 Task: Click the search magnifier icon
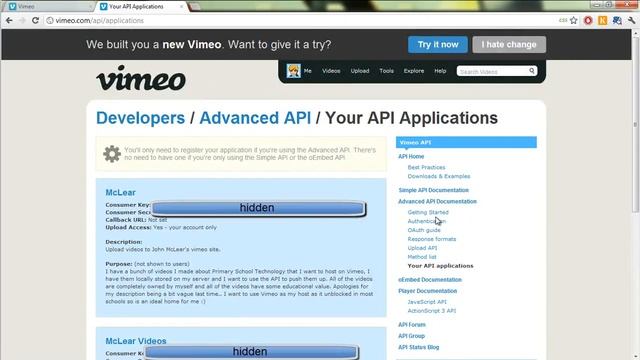[x=531, y=71]
